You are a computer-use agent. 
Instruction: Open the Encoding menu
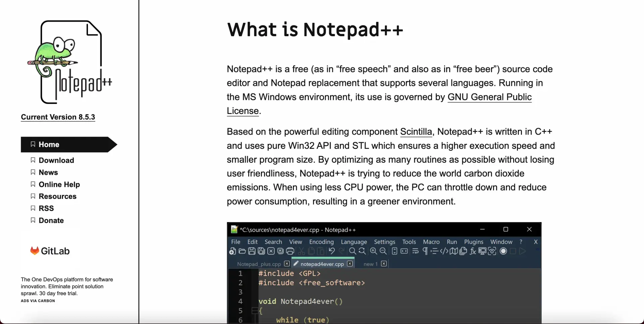pyautogui.click(x=321, y=242)
